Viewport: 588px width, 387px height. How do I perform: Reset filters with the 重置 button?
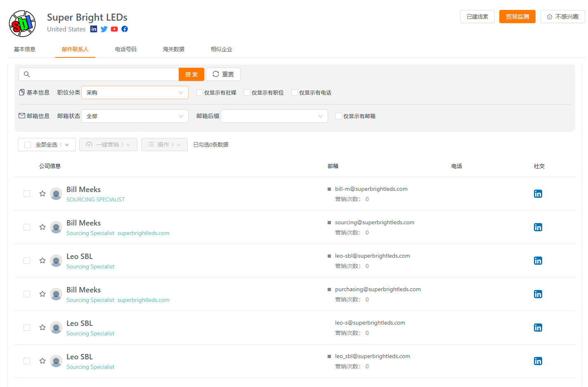pyautogui.click(x=223, y=74)
